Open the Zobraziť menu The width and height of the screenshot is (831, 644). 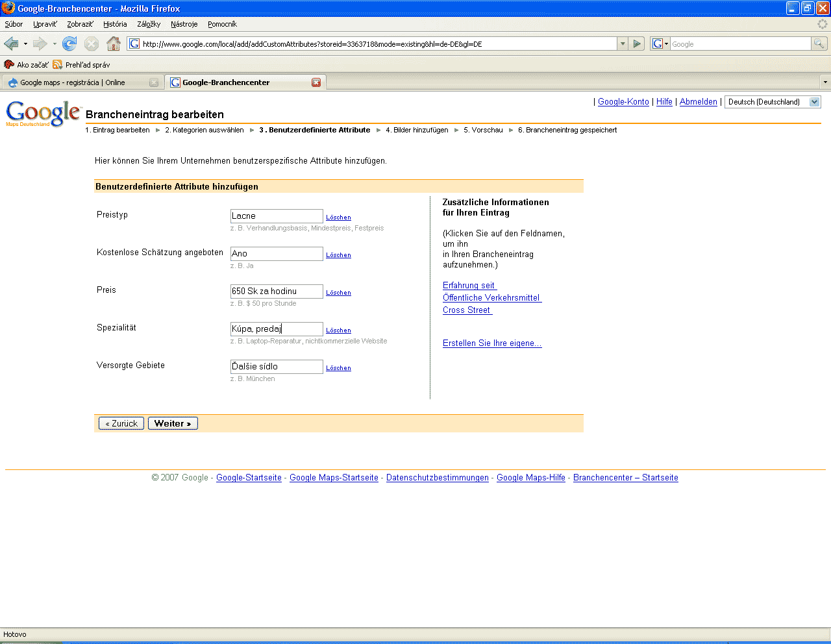tap(80, 24)
